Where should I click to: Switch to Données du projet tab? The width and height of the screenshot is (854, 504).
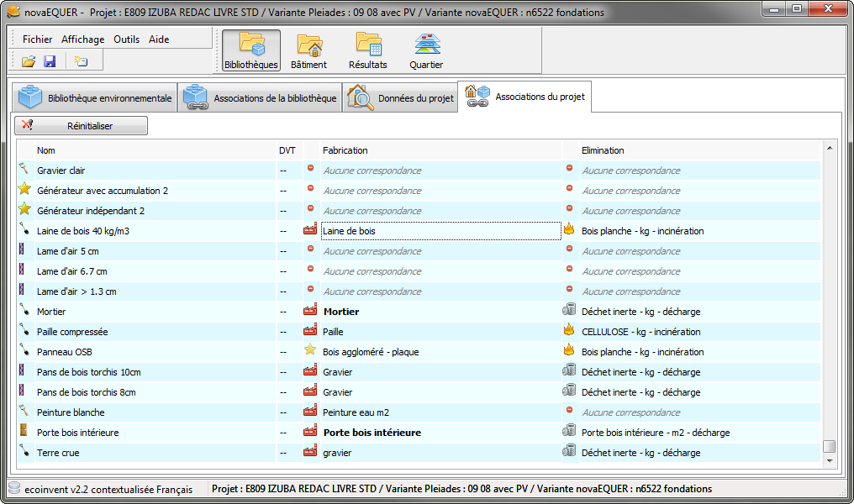point(400,97)
